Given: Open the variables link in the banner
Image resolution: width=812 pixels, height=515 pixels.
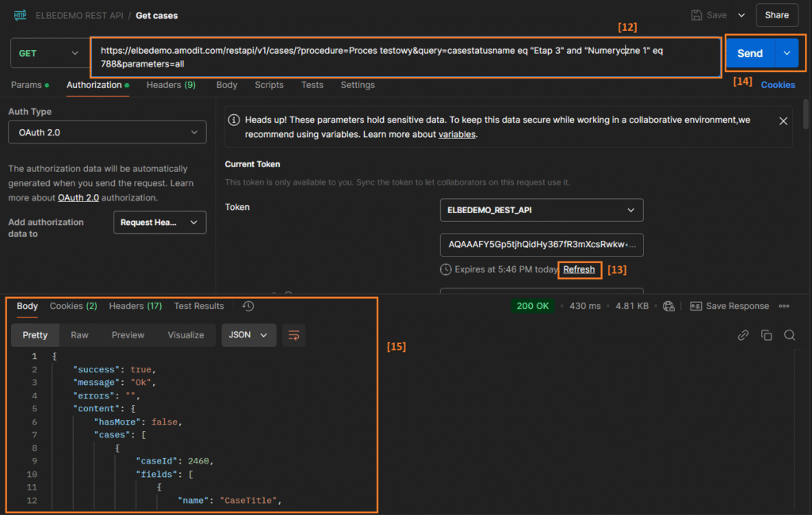Looking at the screenshot, I should (457, 135).
